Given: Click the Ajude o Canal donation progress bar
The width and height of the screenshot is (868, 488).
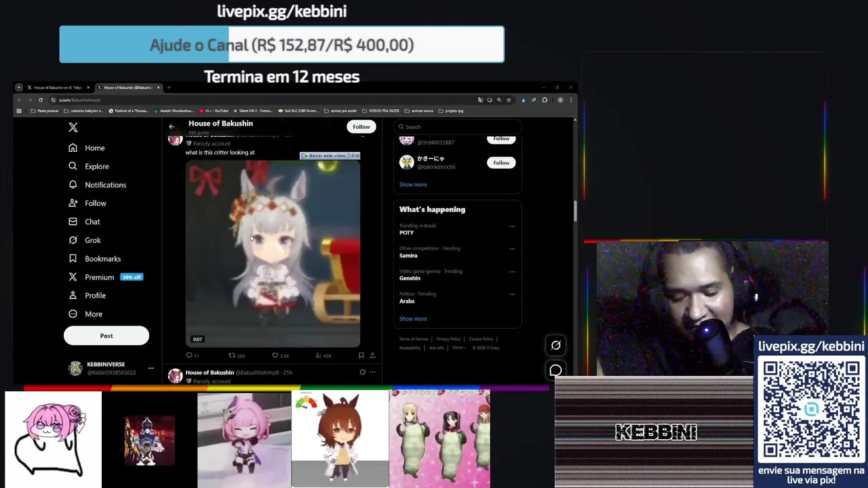Looking at the screenshot, I should point(281,45).
